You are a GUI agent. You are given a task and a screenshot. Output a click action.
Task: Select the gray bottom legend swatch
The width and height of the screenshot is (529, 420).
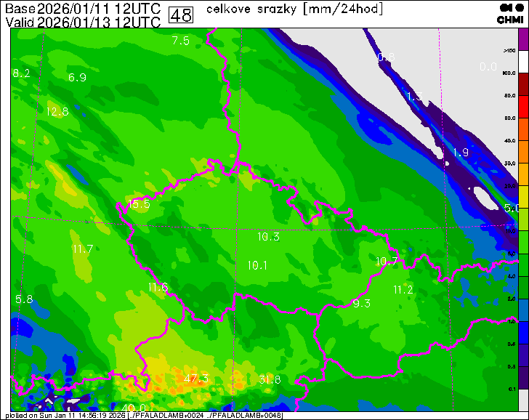point(524,399)
